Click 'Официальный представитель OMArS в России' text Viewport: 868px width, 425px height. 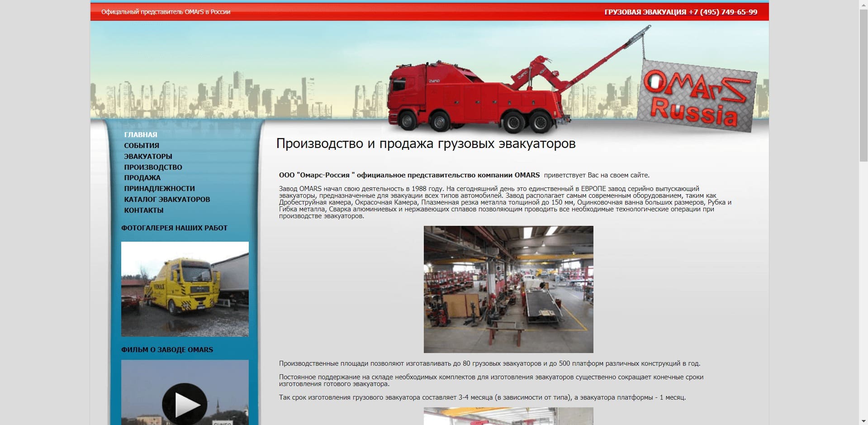click(166, 12)
